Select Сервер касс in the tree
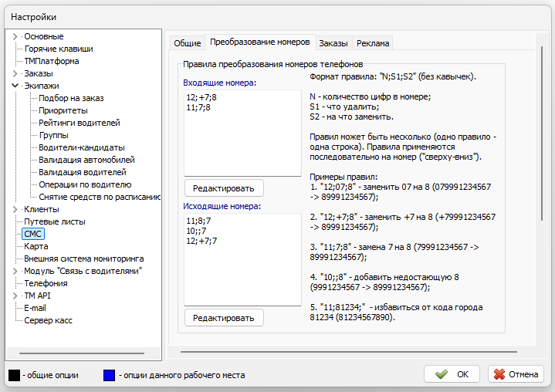The image size is (555, 392). [x=48, y=320]
